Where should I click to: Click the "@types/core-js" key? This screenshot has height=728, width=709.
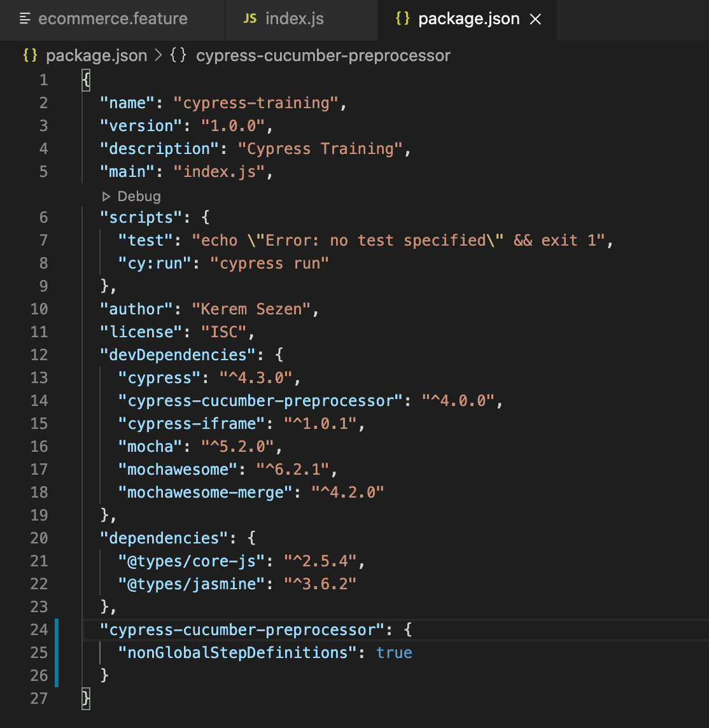tap(192, 561)
